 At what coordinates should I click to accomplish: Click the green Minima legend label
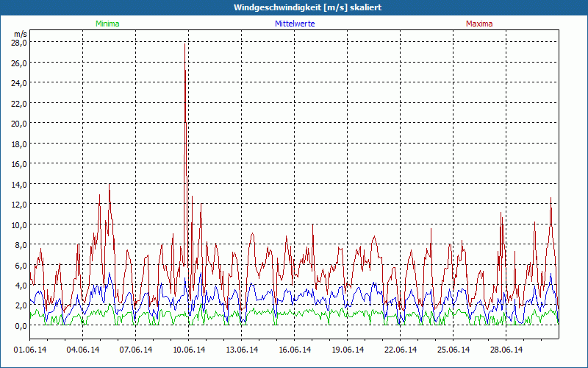[x=107, y=24]
